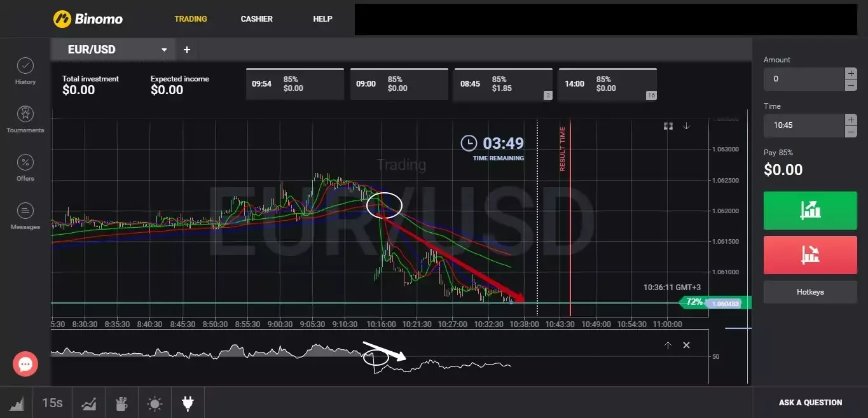Toggle fullscreen chart icon
868x418 pixels.
pos(668,126)
